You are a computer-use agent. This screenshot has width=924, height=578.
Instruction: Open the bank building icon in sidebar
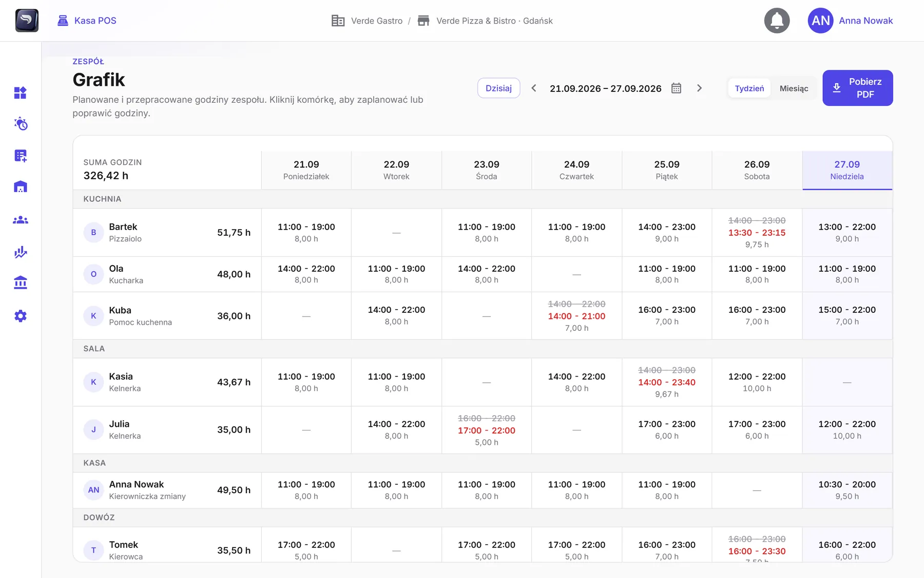[x=21, y=283]
